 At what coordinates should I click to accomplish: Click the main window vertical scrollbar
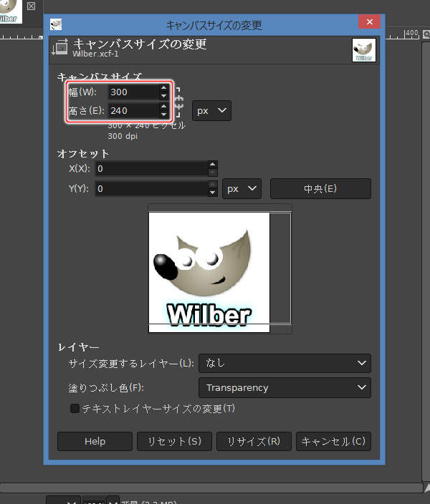(426, 261)
